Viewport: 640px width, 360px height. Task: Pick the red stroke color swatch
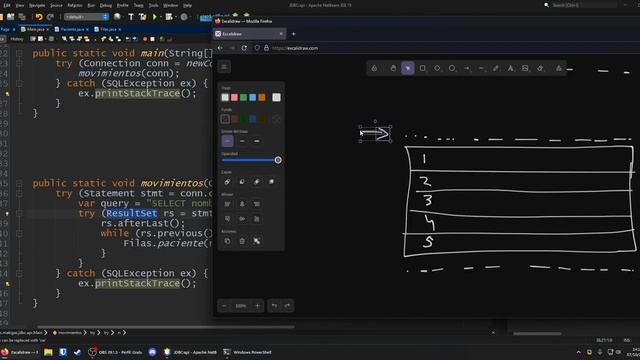(234, 97)
